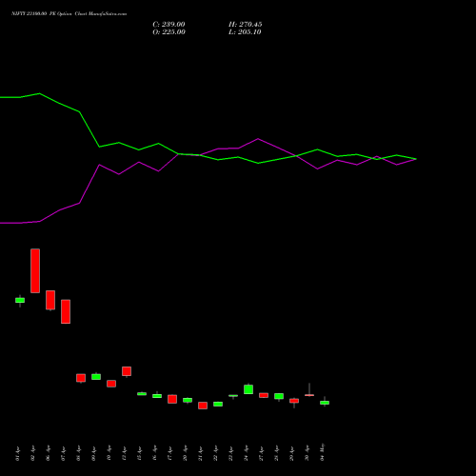The image size is (476, 476).
Task: Click the tall red candle above 02 Apr
Action: (x=35, y=270)
